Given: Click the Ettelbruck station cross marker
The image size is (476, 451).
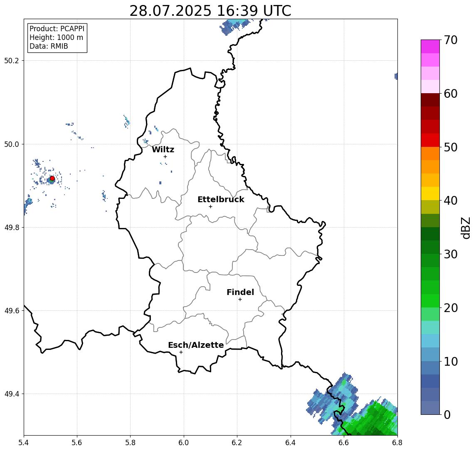Looking at the screenshot, I should coord(210,207).
